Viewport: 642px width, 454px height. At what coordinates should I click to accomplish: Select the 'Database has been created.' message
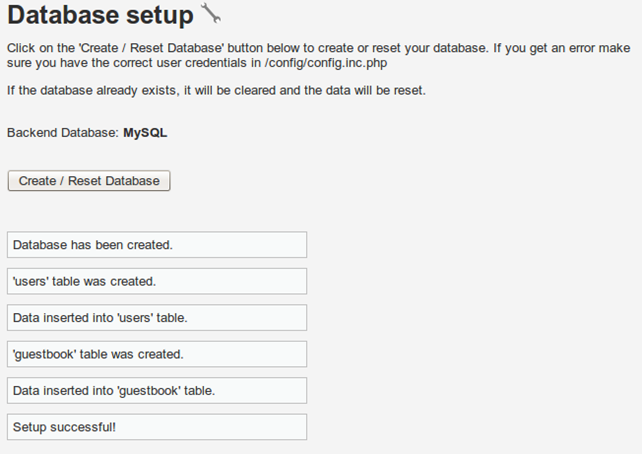92,244
